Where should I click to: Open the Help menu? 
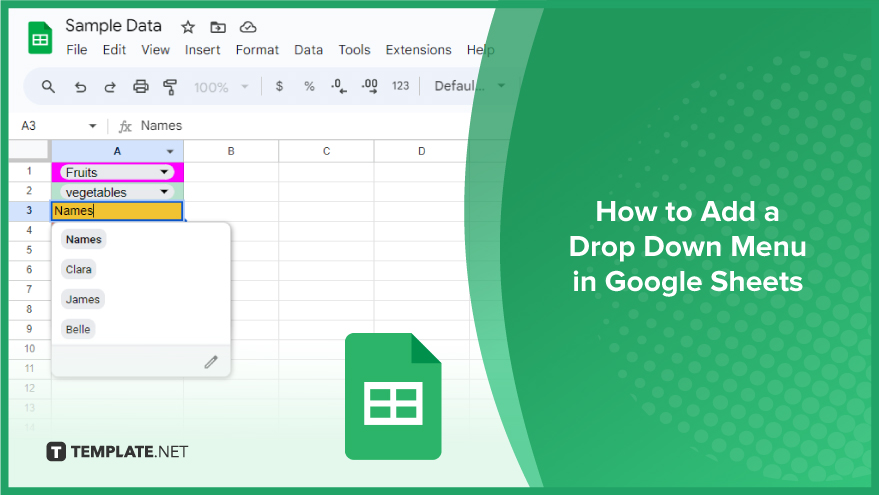click(480, 50)
